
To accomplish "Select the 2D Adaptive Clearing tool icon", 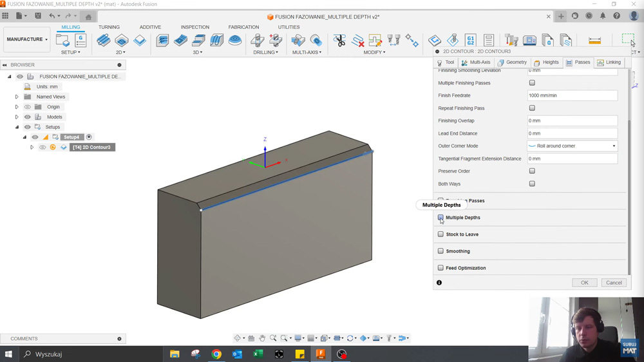I will tap(103, 41).
